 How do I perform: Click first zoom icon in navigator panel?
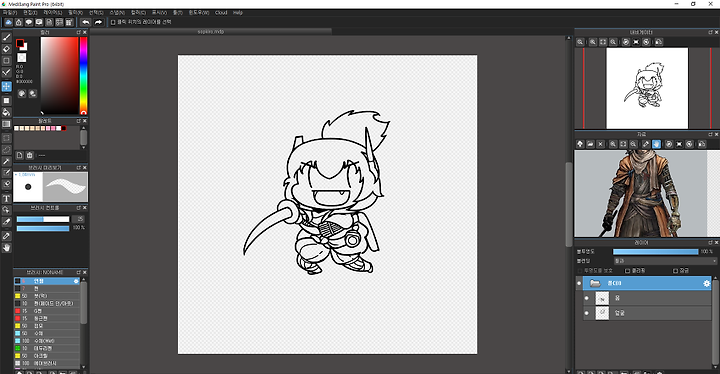tap(580, 42)
